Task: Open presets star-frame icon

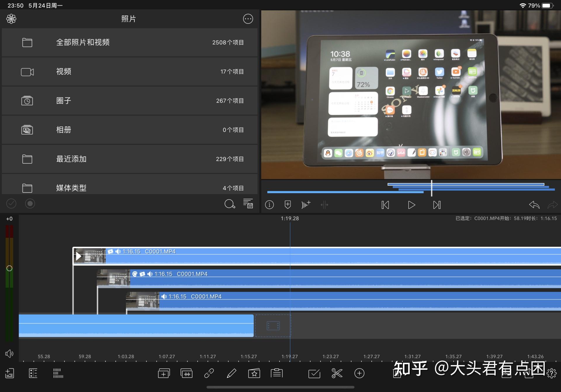Action: coord(254,373)
